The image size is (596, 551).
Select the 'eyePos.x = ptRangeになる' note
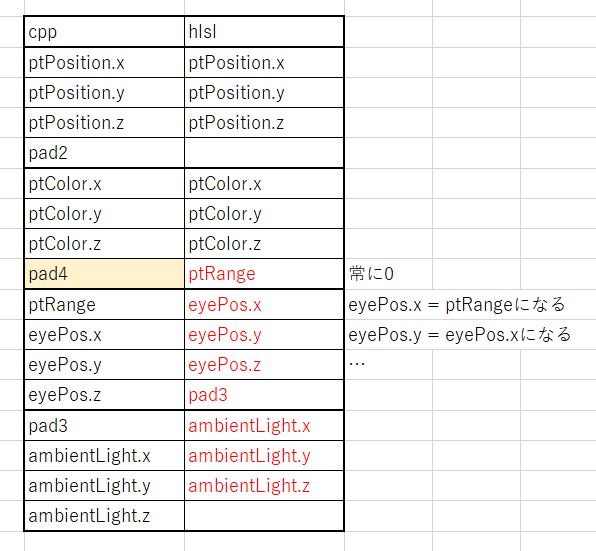(457, 305)
